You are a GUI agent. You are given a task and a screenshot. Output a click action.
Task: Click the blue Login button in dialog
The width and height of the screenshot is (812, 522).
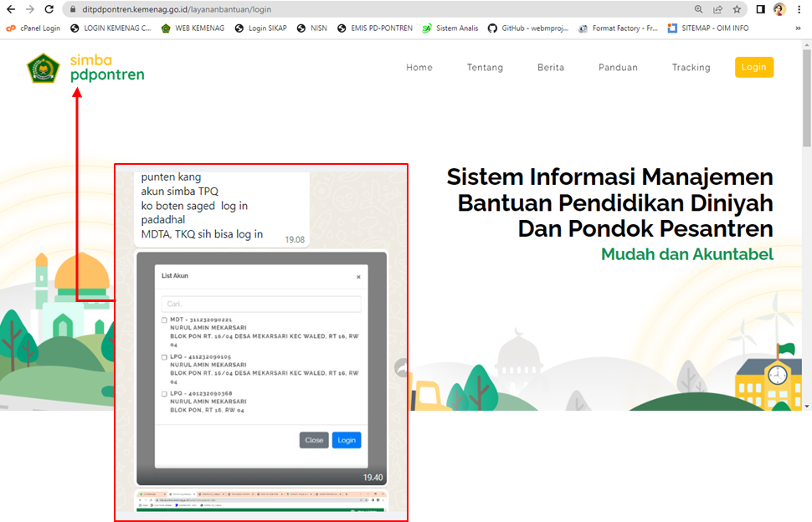click(347, 440)
